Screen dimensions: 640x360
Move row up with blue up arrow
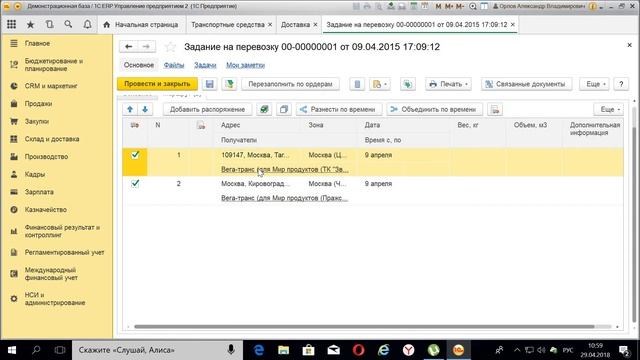pos(130,109)
